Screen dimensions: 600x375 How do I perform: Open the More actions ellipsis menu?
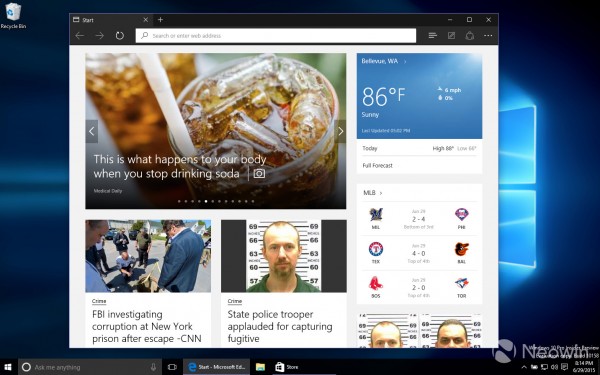pos(488,36)
